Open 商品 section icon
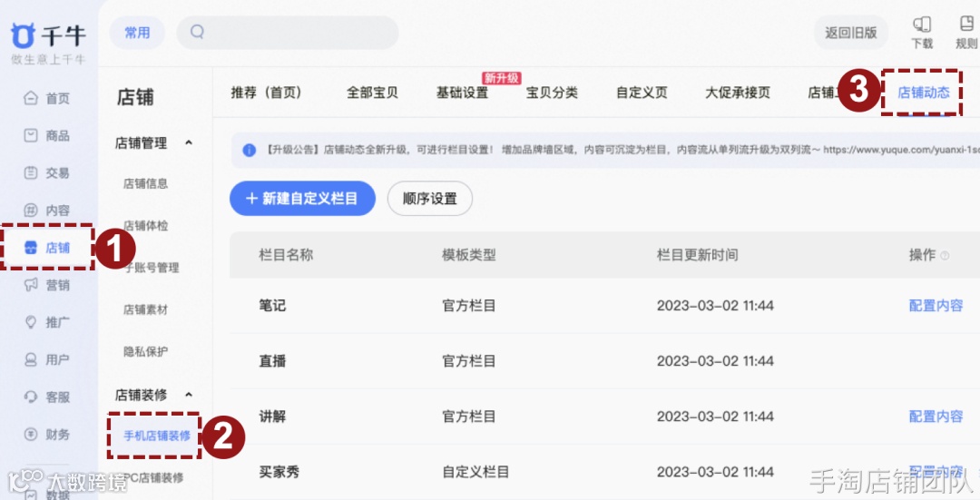This screenshot has height=500, width=980. click(x=31, y=135)
